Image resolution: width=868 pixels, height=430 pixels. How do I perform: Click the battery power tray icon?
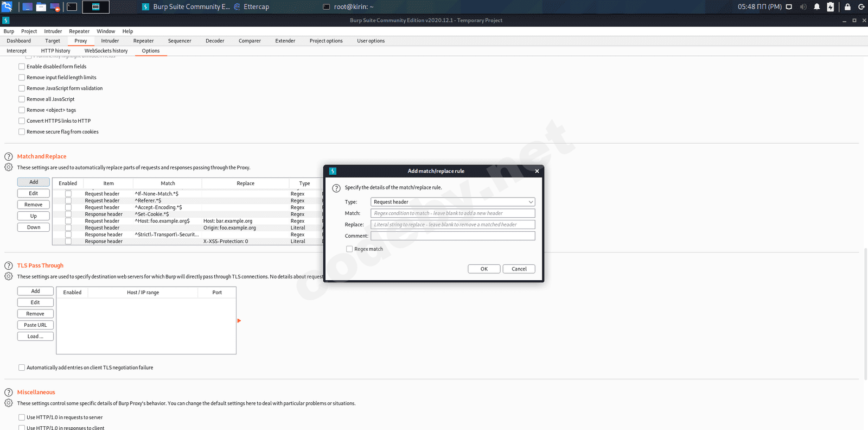pyautogui.click(x=830, y=7)
